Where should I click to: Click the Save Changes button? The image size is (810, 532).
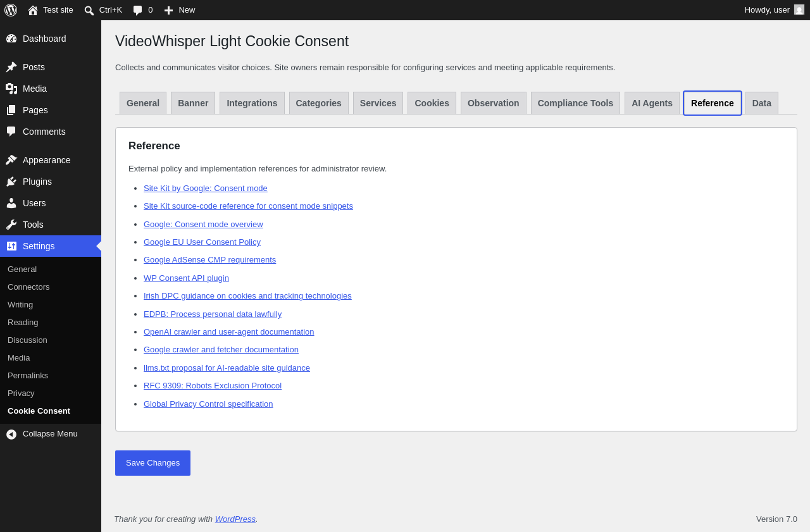153,463
